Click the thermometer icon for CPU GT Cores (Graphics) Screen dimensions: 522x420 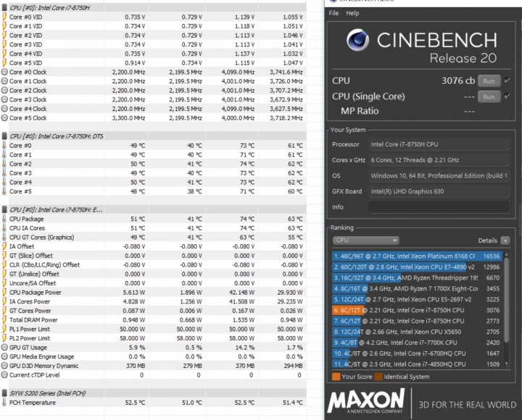point(4,237)
